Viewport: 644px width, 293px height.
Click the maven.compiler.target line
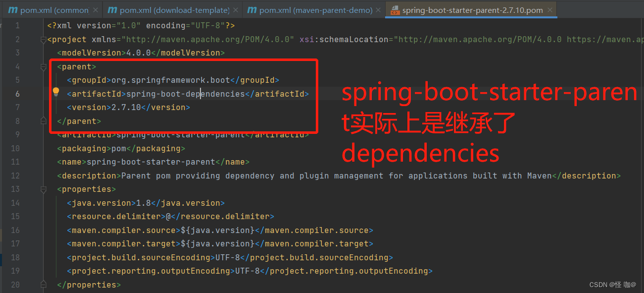click(220, 243)
